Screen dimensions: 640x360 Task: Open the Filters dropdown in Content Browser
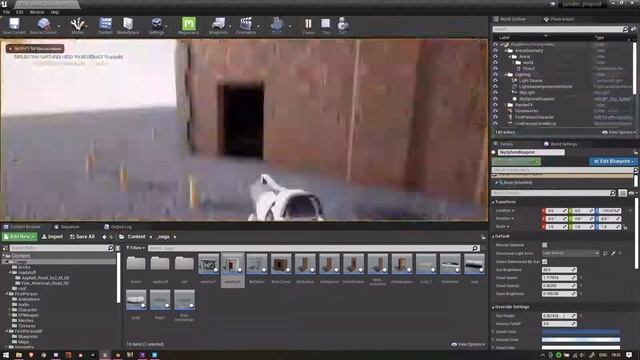click(x=135, y=248)
